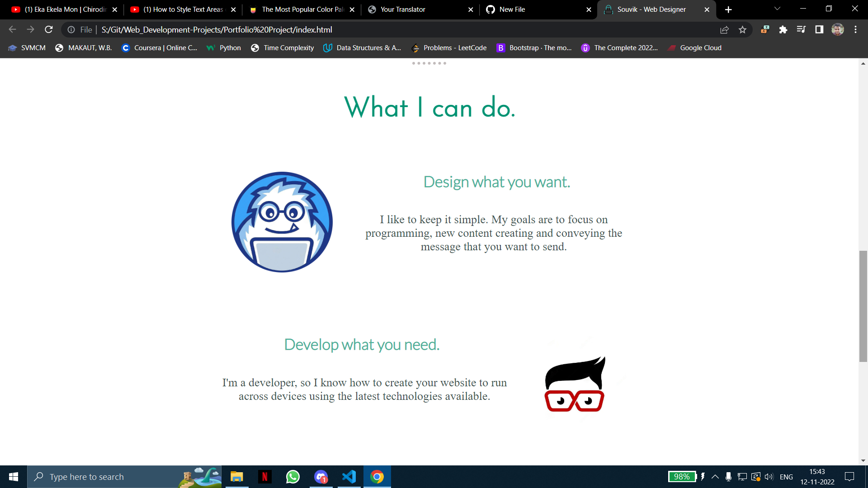The height and width of the screenshot is (488, 868).
Task: Click the Chrome profile avatar
Action: [838, 29]
